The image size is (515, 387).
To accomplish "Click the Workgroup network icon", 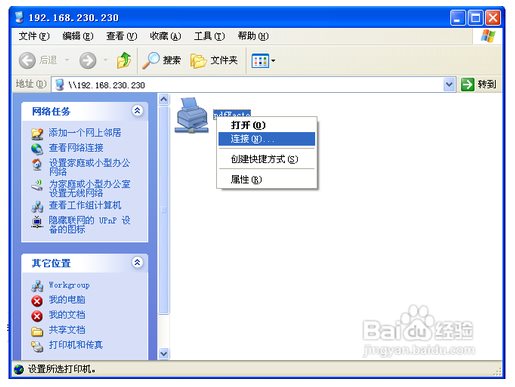I will click(x=37, y=286).
